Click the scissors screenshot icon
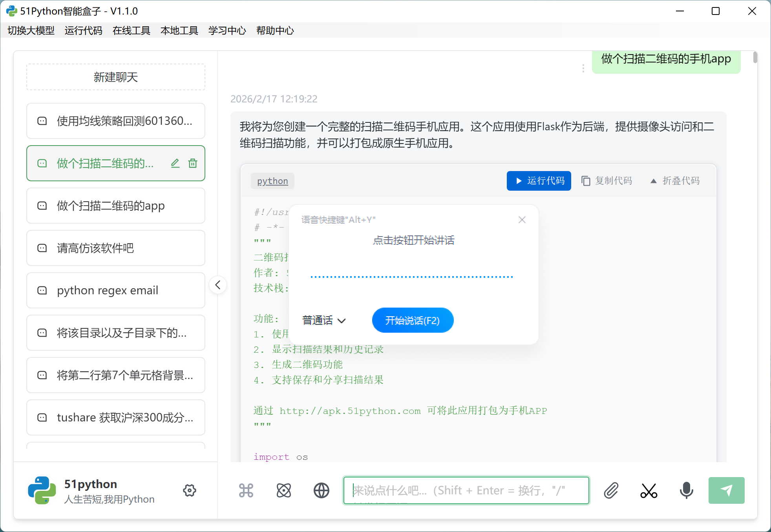 pos(649,490)
